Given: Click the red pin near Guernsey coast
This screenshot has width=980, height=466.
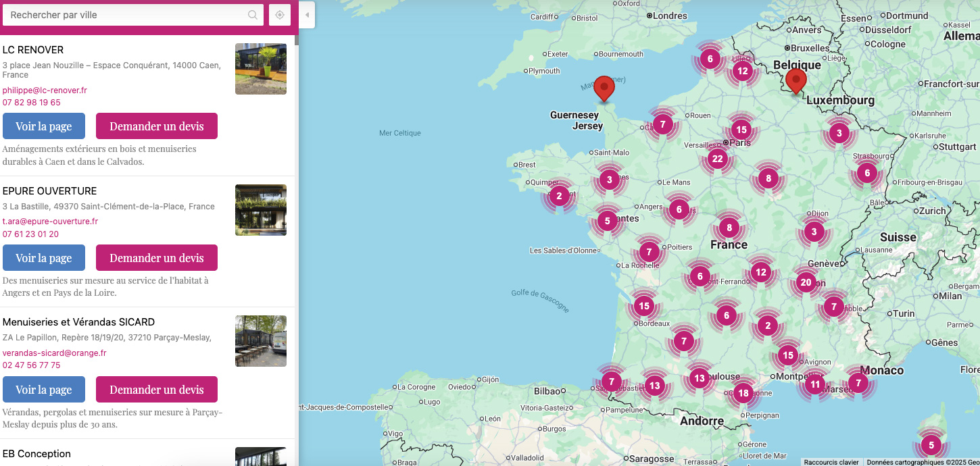Looking at the screenshot, I should (604, 88).
